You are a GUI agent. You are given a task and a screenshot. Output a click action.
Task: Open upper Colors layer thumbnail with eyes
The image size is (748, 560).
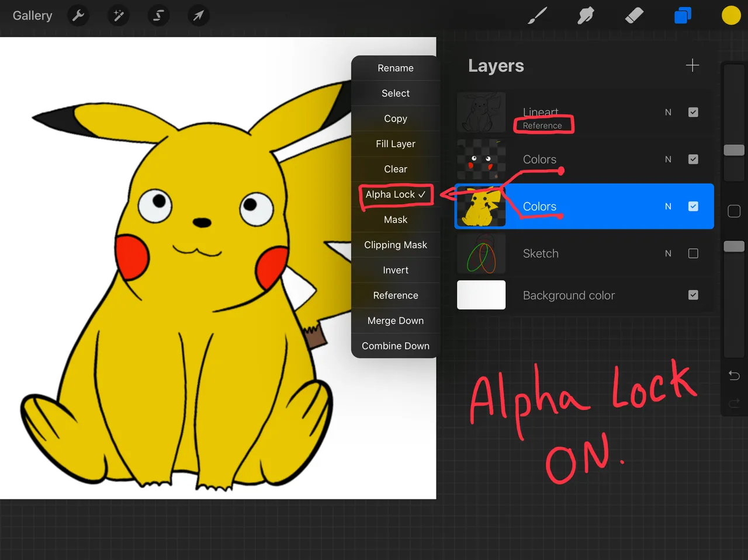[x=481, y=159]
